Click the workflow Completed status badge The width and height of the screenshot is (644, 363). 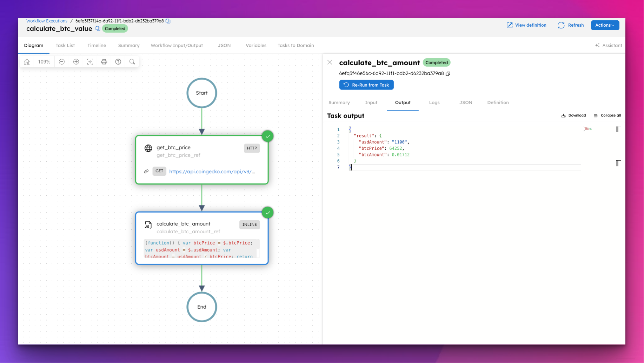coord(115,29)
